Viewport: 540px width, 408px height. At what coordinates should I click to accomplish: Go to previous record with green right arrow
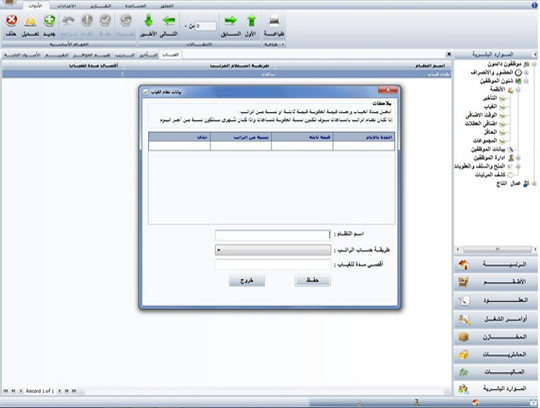coord(231,21)
